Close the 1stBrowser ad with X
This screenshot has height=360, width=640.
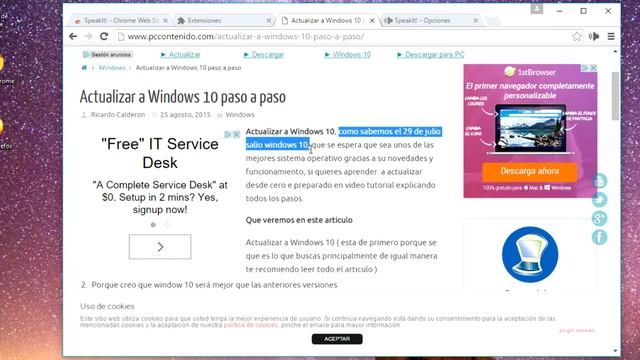coord(593,68)
